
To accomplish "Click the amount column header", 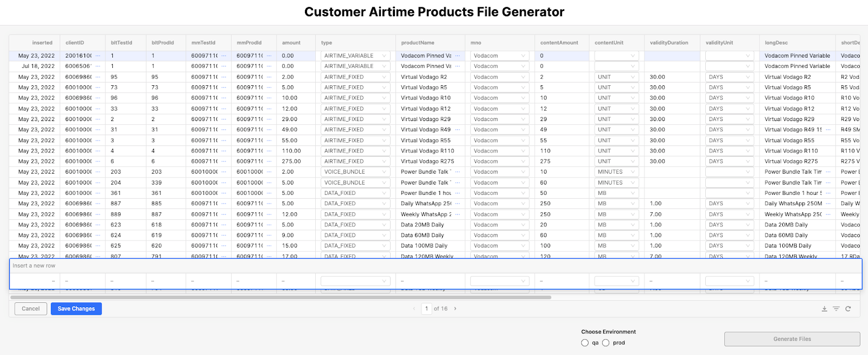I will [x=291, y=43].
